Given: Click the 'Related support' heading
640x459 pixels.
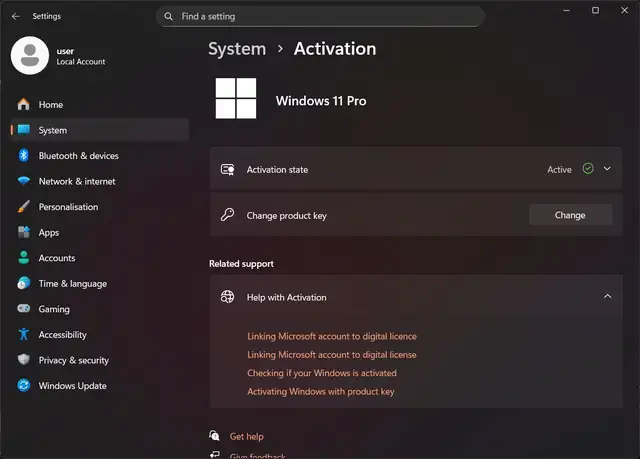Looking at the screenshot, I should [241, 264].
